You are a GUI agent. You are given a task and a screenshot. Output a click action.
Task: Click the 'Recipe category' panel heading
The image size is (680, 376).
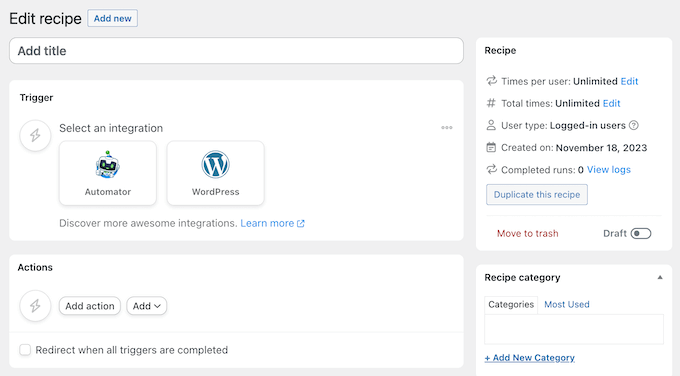point(522,278)
